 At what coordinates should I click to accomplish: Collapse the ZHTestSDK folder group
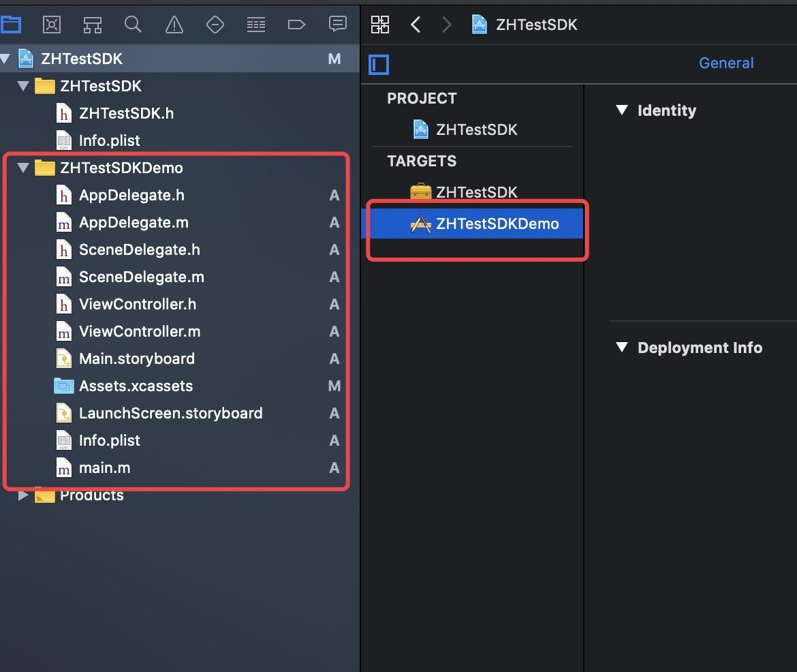pyautogui.click(x=23, y=85)
